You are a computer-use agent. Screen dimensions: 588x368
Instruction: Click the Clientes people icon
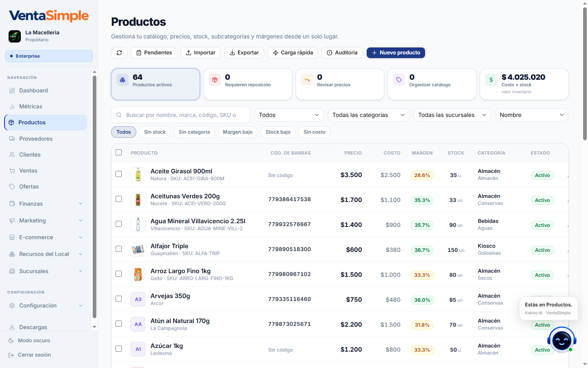[x=12, y=155]
